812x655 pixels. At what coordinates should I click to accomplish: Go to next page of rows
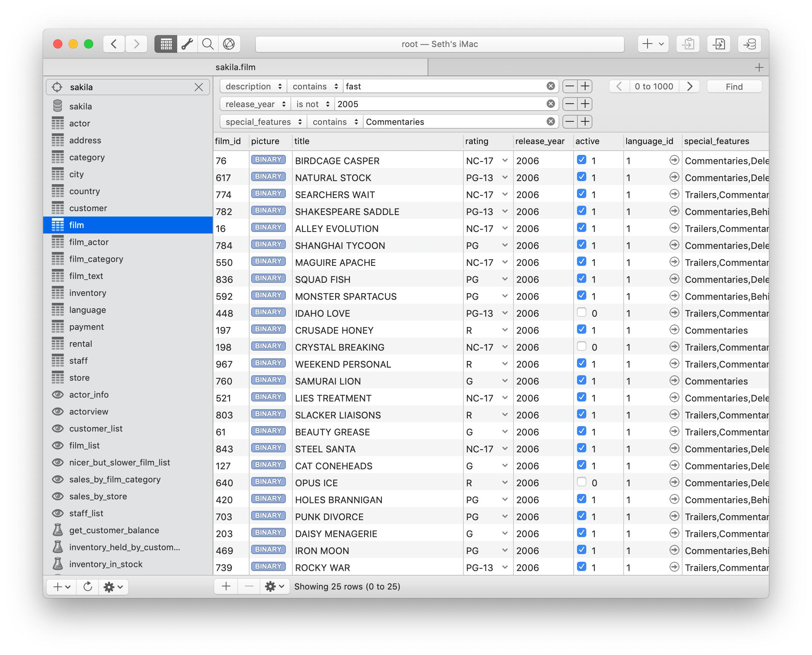pos(690,86)
